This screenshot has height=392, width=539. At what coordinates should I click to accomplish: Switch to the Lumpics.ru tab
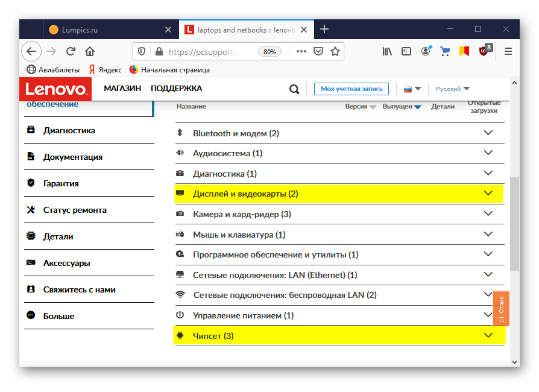pyautogui.click(x=107, y=29)
